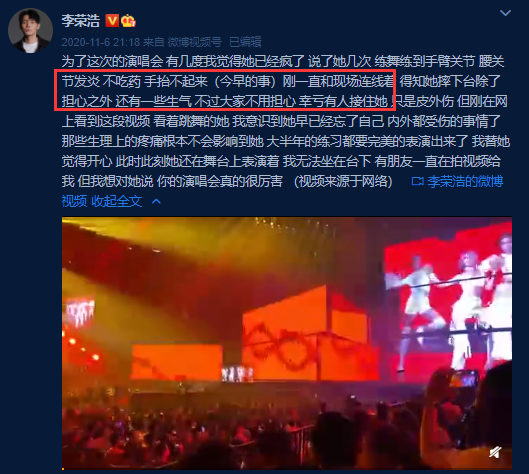This screenshot has height=474, width=529.
Task: Click the 已编辑 edited label
Action: [245, 42]
